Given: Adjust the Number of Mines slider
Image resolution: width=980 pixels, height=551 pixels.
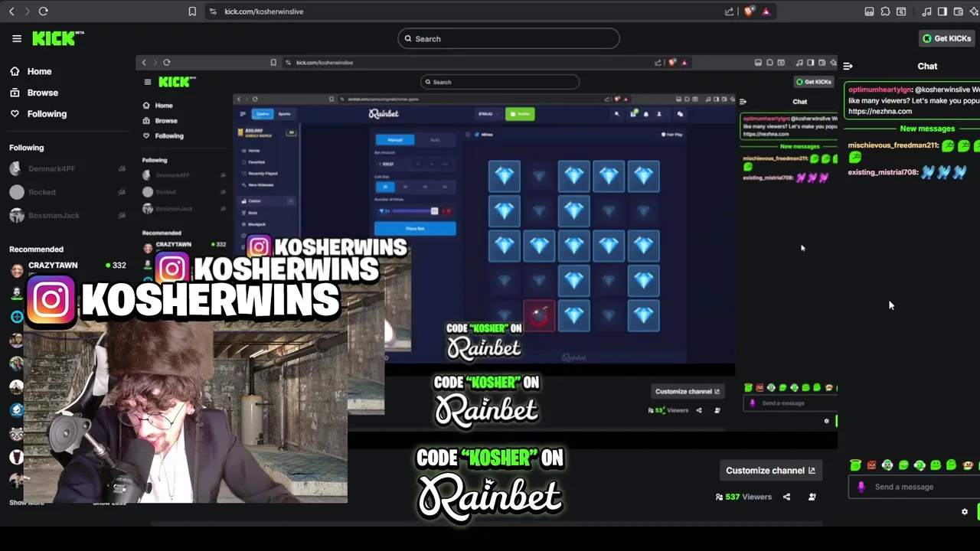Looking at the screenshot, I should (415, 210).
